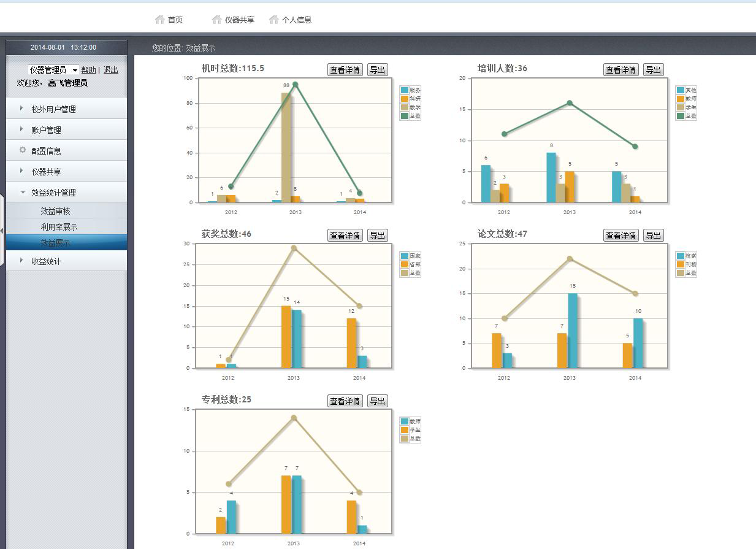Click the sidebar collapse arrow on left edge
This screenshot has width=756, height=549.
(2, 231)
